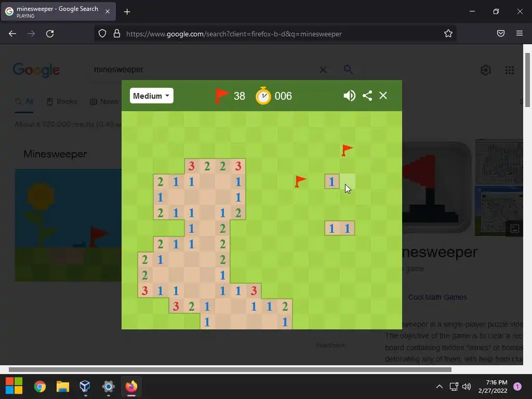
Task: Open Firefox application menu
Action: coord(520,33)
